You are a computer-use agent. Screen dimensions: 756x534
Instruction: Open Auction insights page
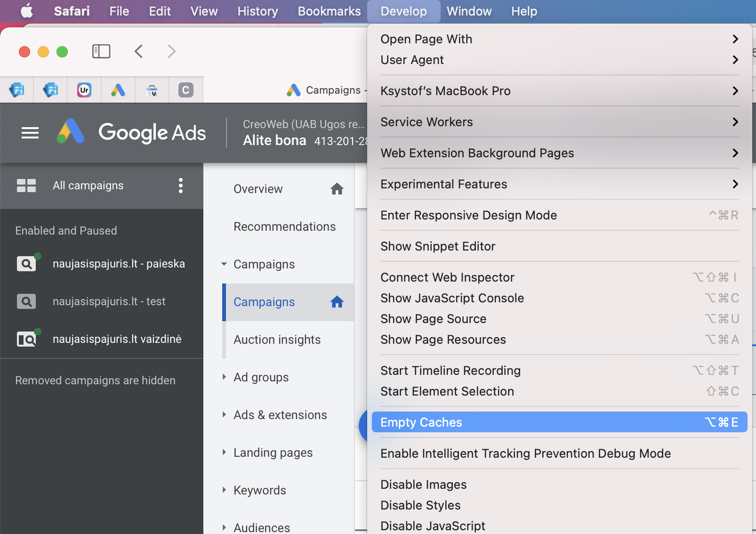coord(277,340)
